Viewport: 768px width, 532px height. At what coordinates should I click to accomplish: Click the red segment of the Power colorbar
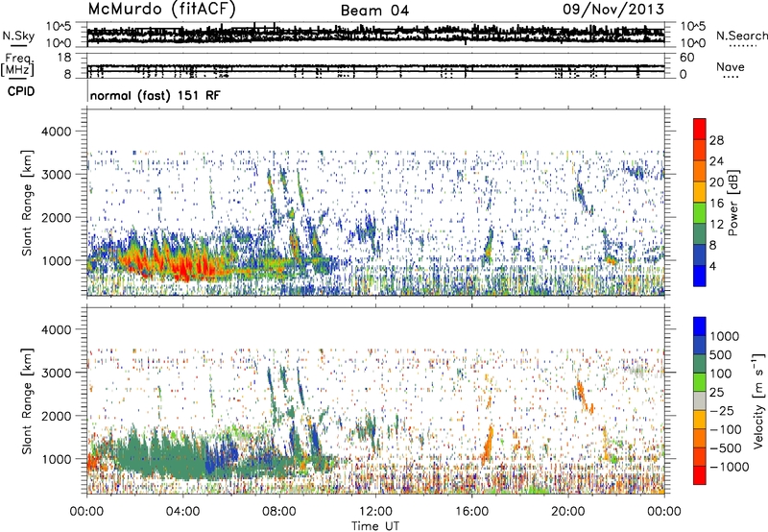click(700, 129)
